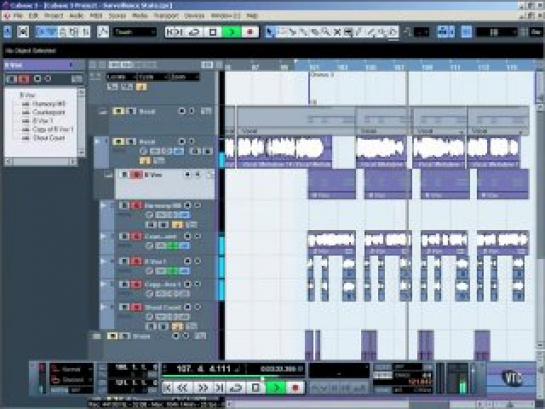Click toolbar Stop button
Image resolution: width=545 pixels, height=409 pixels.
pos(213,32)
